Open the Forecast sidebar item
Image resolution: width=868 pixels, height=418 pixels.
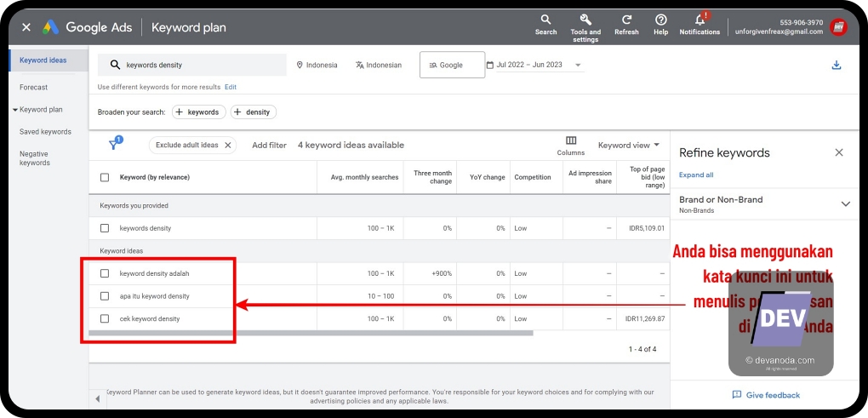(x=34, y=88)
